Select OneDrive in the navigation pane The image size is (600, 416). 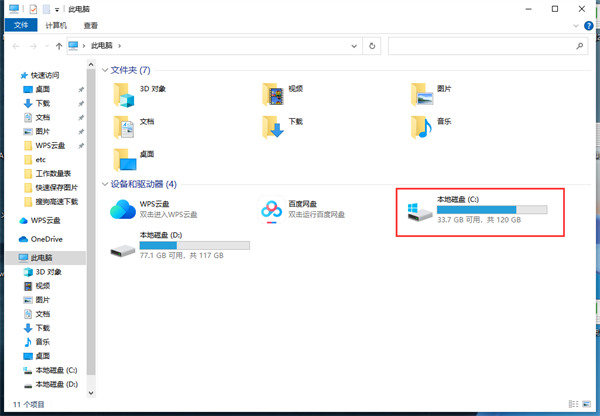(46, 239)
